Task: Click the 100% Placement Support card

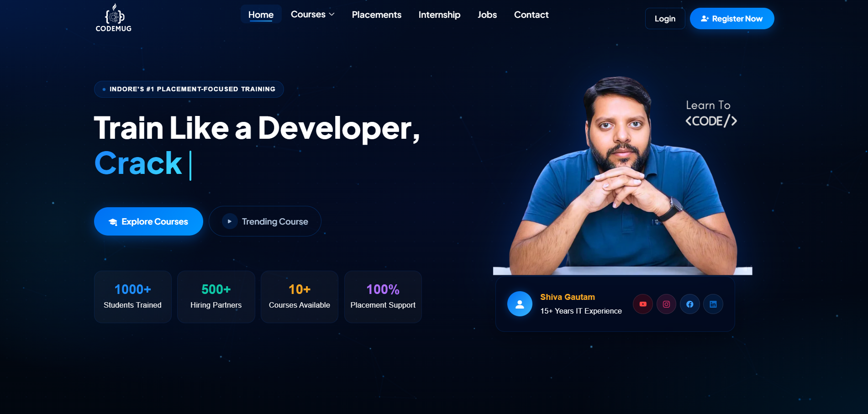Action: [383, 297]
